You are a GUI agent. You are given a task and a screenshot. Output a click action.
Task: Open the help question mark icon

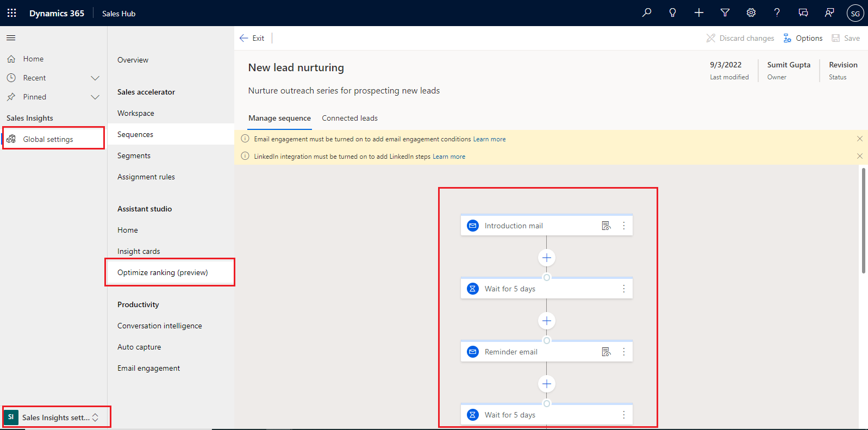point(777,13)
